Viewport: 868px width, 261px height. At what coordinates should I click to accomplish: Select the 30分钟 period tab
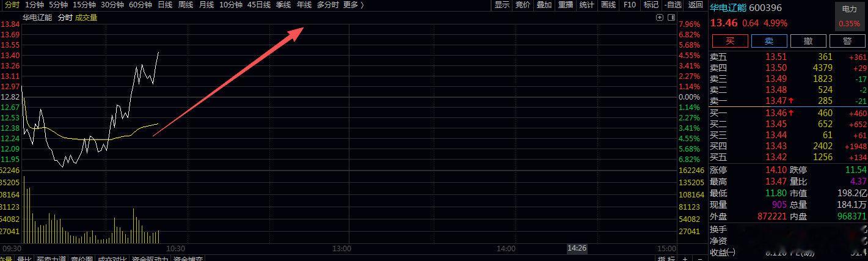pos(112,5)
